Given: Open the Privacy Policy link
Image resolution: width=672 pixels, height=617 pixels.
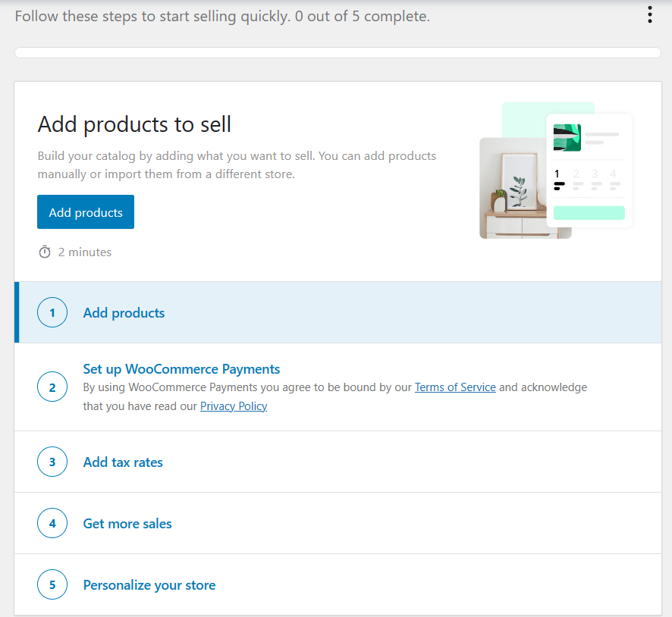Looking at the screenshot, I should pos(234,406).
